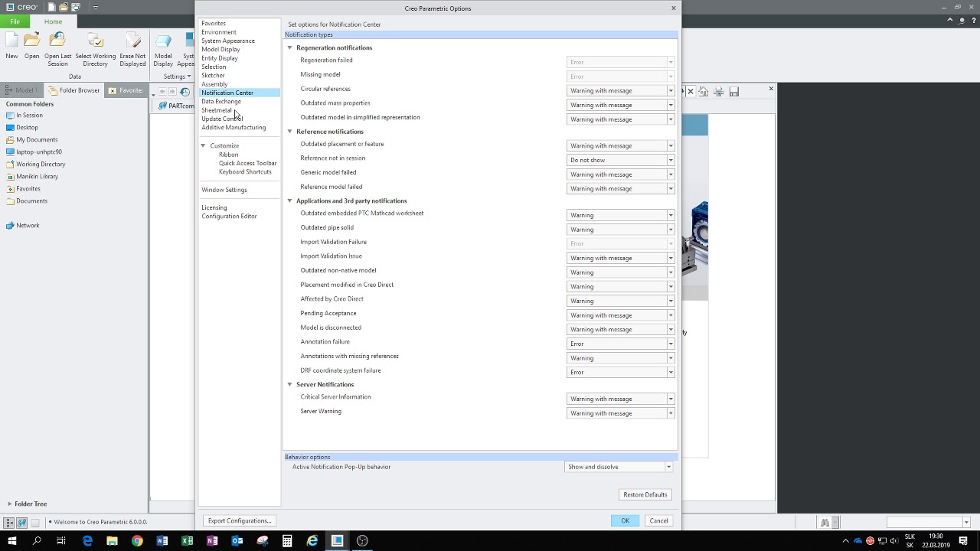Viewport: 980px width, 551px height.
Task: Click the Open Last Session icon
Action: [58, 41]
